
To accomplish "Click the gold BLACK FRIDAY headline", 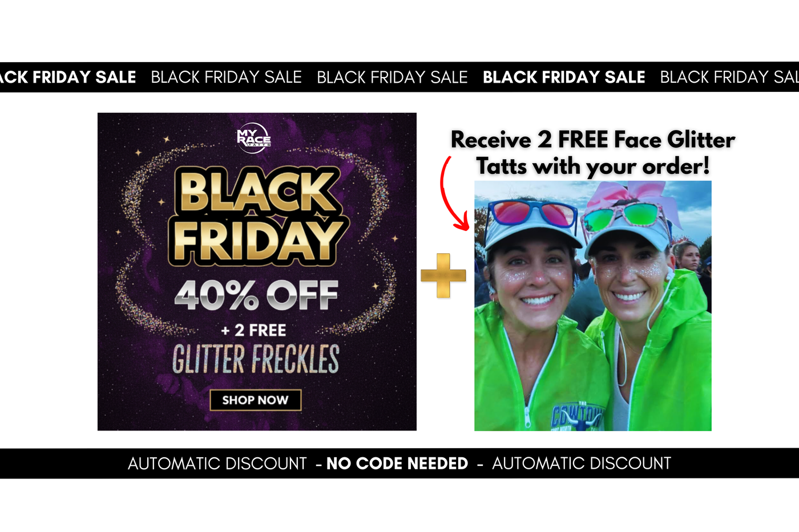I will (257, 216).
